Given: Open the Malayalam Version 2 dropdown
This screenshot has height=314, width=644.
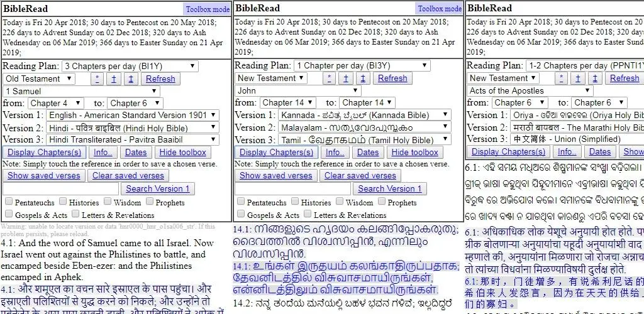Looking at the screenshot, I should 365,127.
